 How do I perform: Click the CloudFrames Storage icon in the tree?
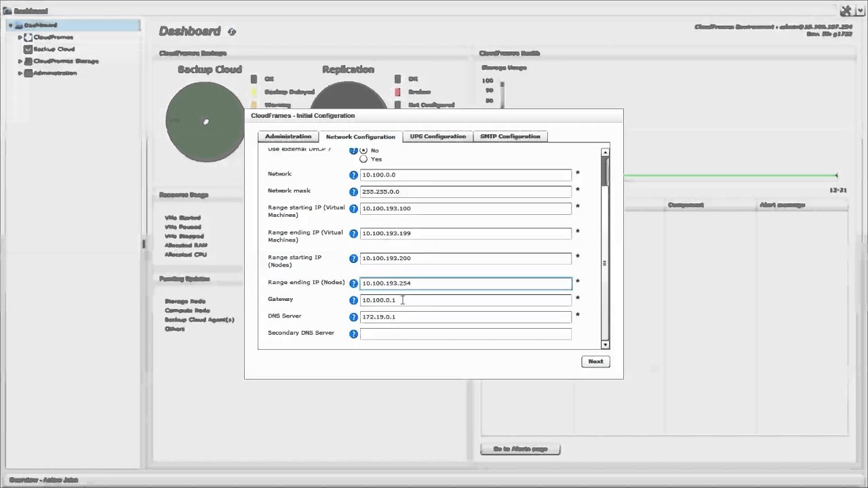28,61
